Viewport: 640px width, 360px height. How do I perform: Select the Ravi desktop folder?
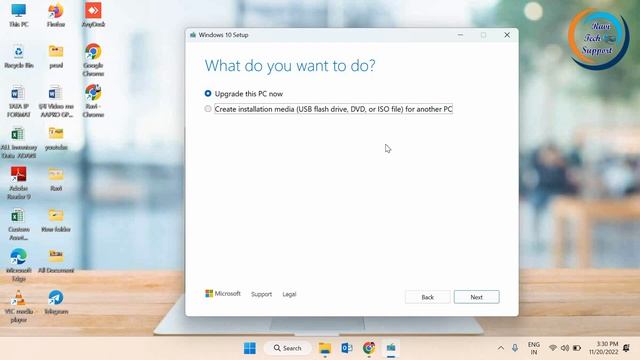coord(56,179)
